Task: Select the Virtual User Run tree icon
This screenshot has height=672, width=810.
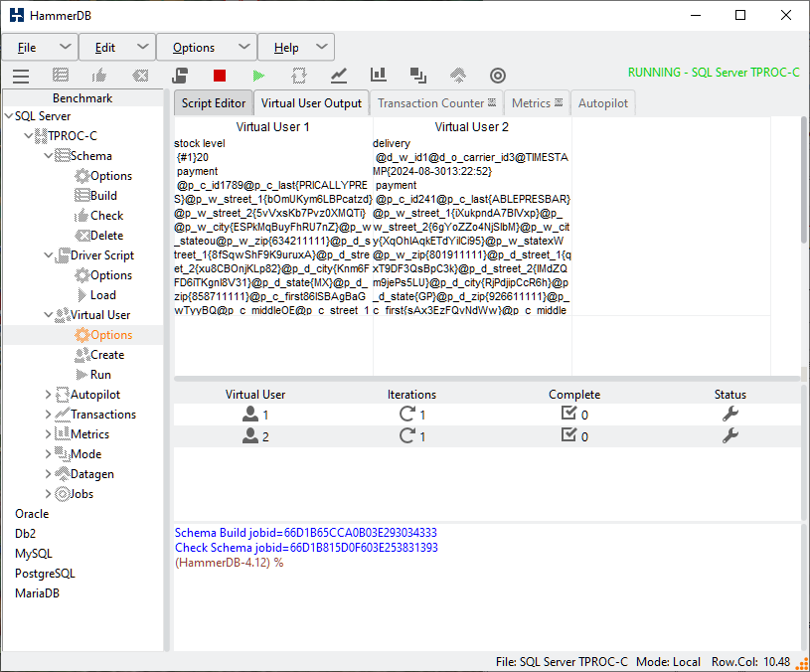Action: click(81, 375)
